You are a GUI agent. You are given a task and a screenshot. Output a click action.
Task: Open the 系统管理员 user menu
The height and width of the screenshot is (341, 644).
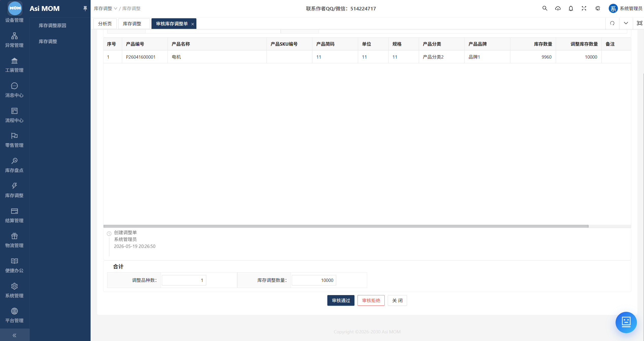[x=625, y=8]
